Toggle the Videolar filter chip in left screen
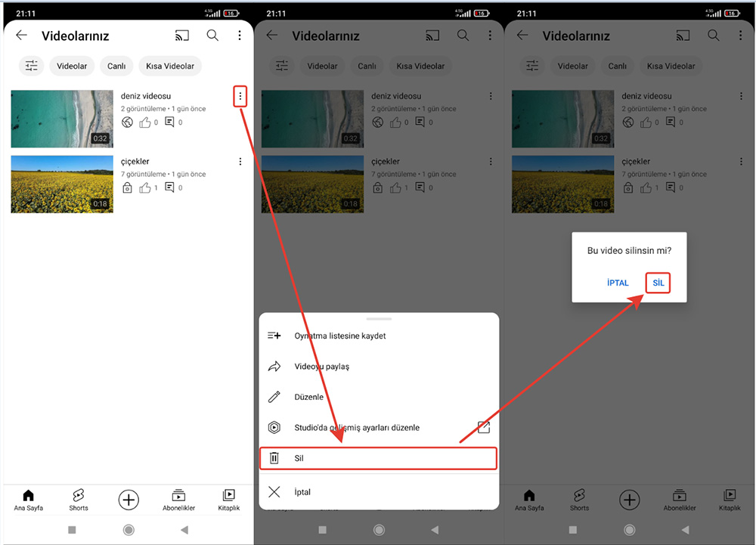756x545 pixels. point(72,66)
